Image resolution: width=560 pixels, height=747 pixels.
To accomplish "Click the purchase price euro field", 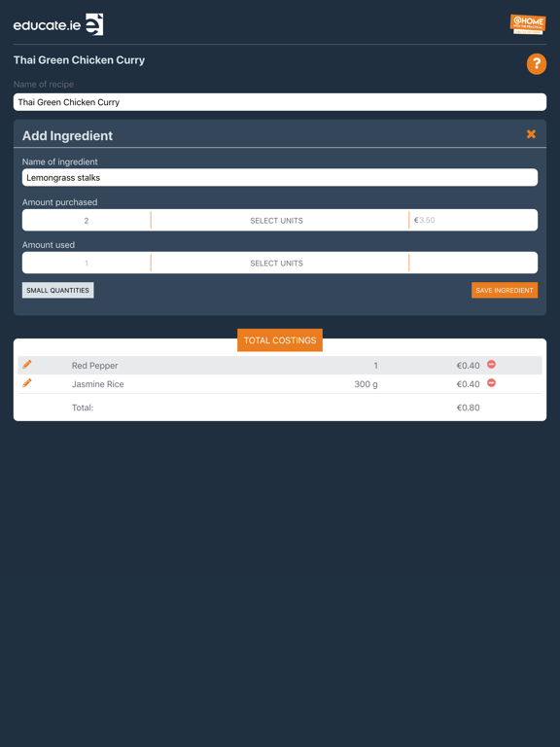I will pos(473,220).
